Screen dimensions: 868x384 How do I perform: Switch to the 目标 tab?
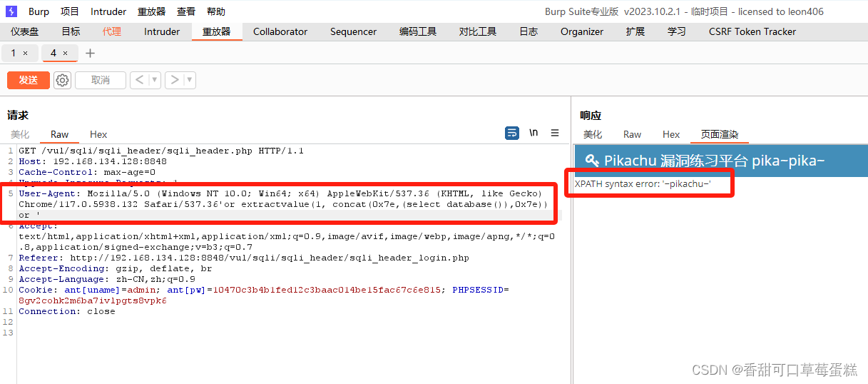[71, 31]
